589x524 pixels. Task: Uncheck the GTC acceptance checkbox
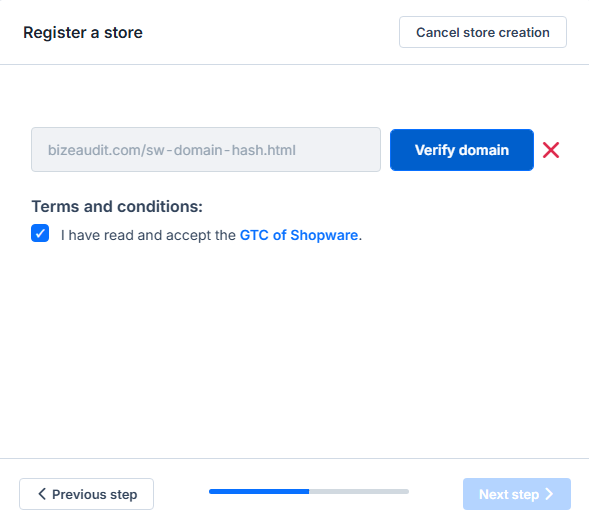(x=40, y=233)
